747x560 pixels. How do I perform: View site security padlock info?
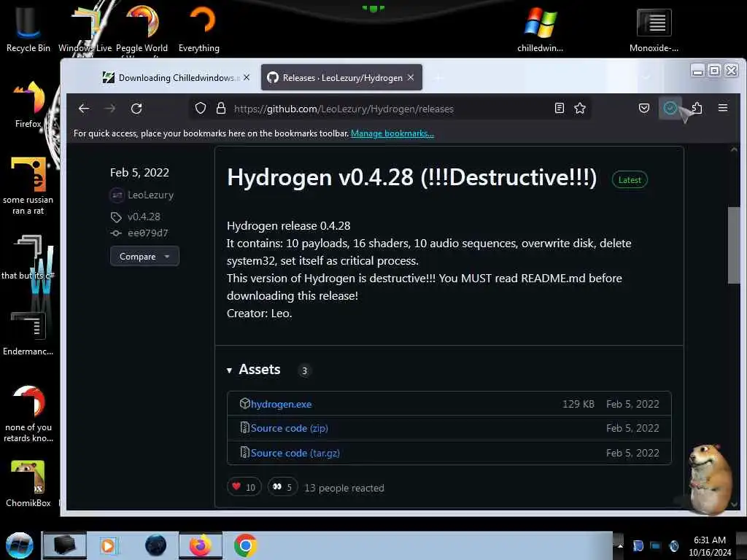[x=220, y=109]
